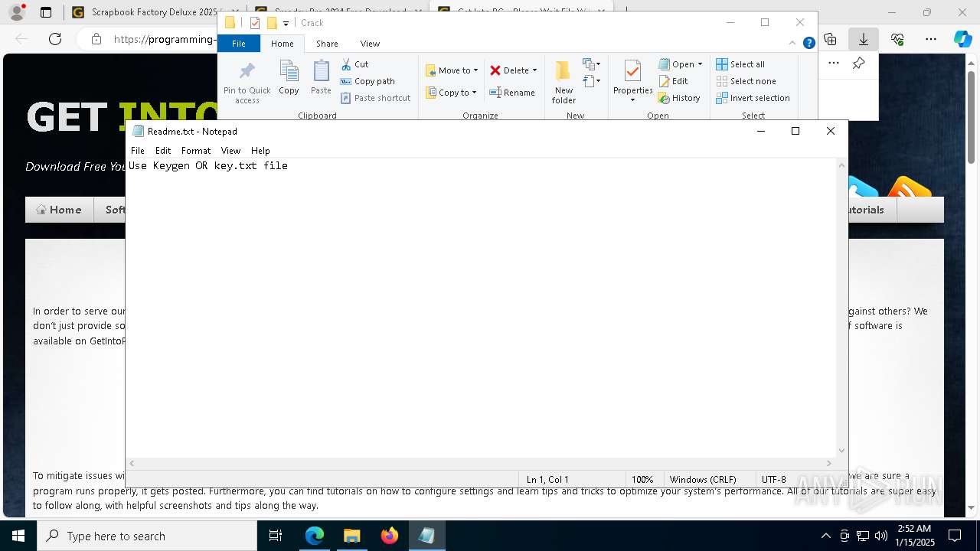Click the Edge address bar URL
Viewport: 980px width, 551px height.
[164, 39]
